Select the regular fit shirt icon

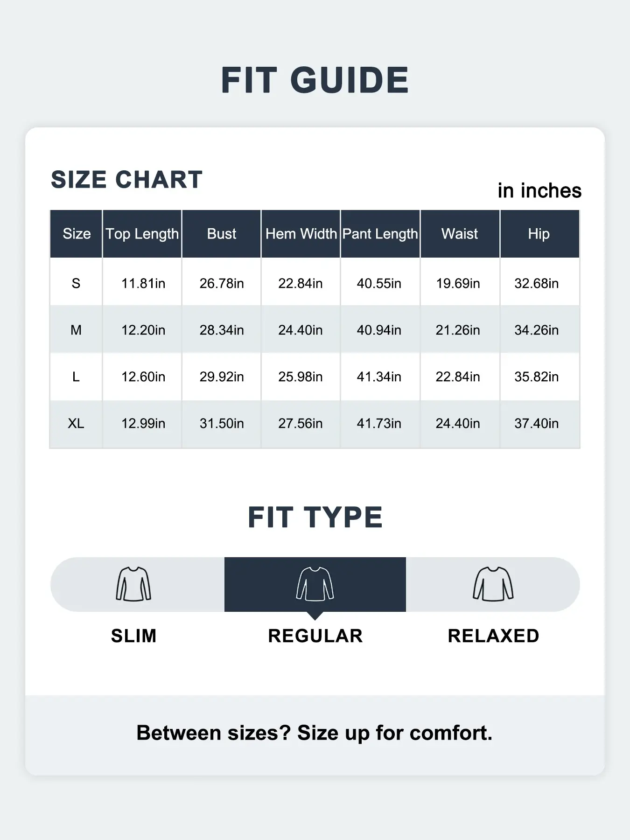tap(315, 584)
